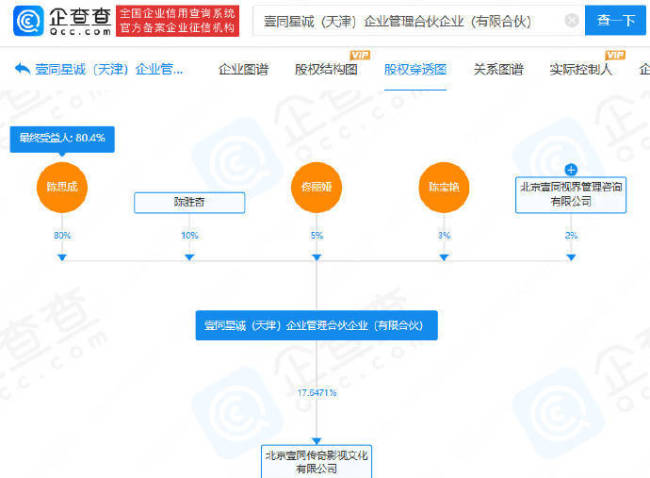Select the 陈宝艳 shareholder circle
This screenshot has width=650, height=478.
(x=444, y=187)
